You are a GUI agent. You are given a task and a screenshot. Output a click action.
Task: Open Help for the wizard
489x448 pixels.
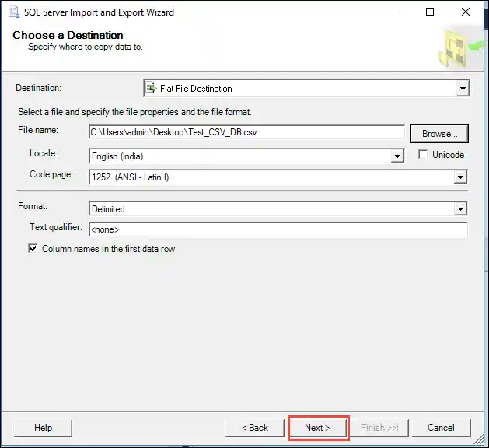tap(43, 428)
